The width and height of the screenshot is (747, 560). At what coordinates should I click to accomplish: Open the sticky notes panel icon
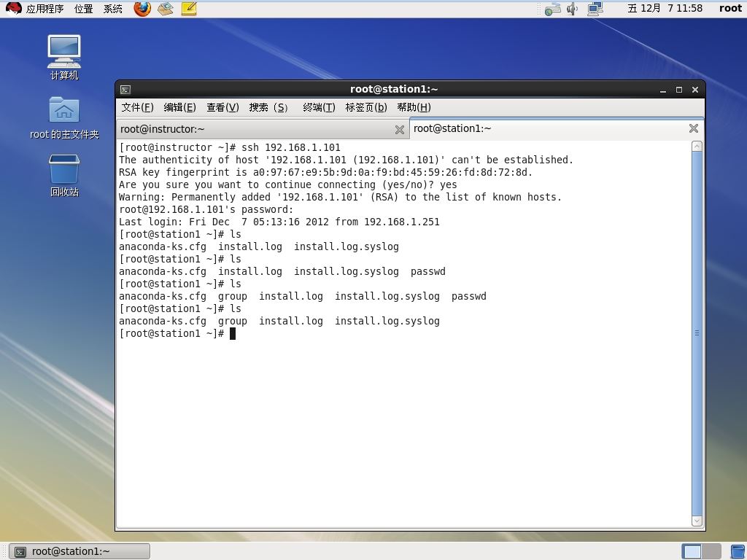[189, 9]
